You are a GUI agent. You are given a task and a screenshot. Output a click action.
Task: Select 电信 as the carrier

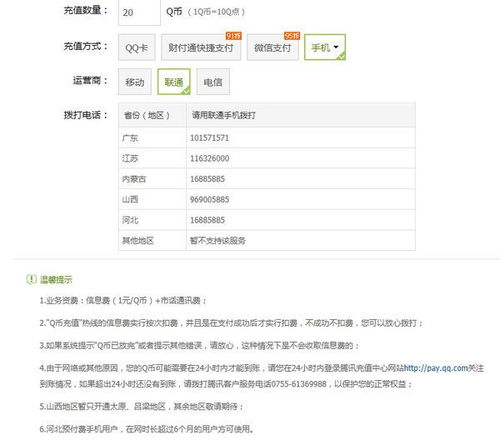(x=213, y=82)
